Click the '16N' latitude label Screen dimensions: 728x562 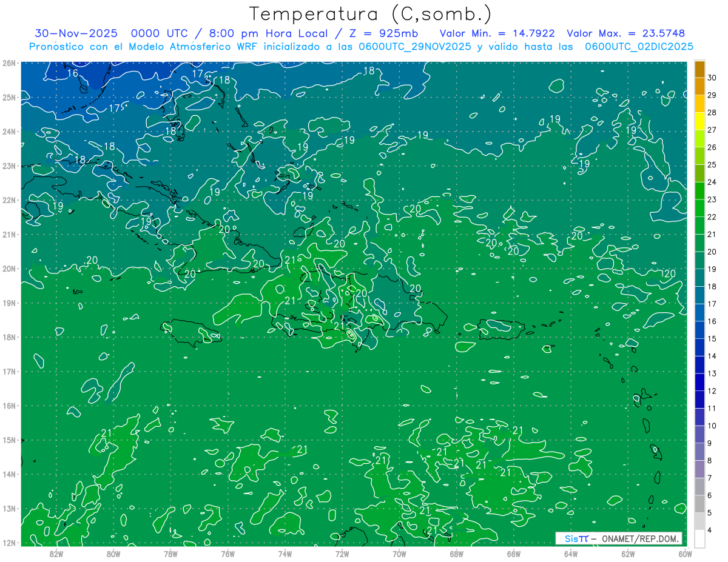(x=8, y=406)
